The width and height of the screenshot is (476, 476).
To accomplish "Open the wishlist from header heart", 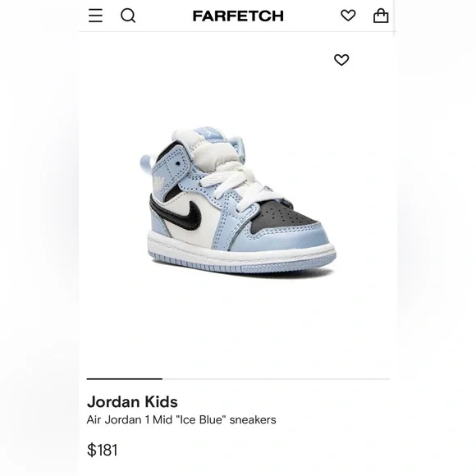I will 348,16.
